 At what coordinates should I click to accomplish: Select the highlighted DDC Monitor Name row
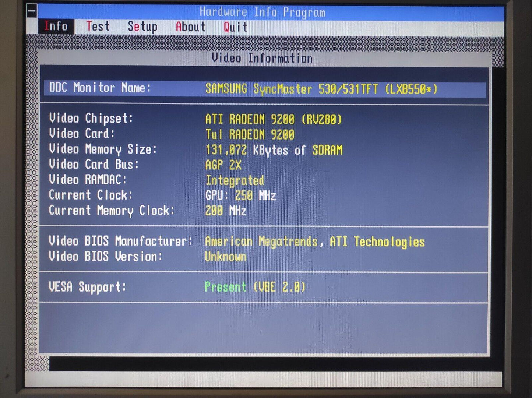[264, 89]
